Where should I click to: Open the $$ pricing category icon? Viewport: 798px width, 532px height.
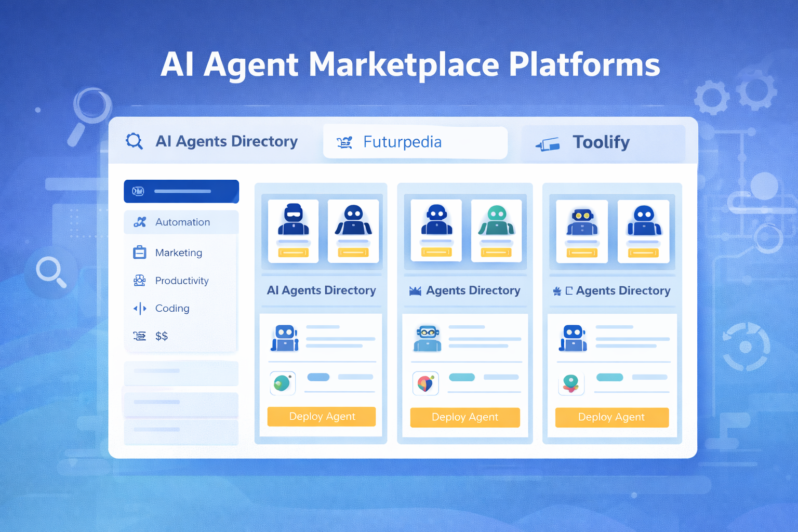tap(139, 336)
